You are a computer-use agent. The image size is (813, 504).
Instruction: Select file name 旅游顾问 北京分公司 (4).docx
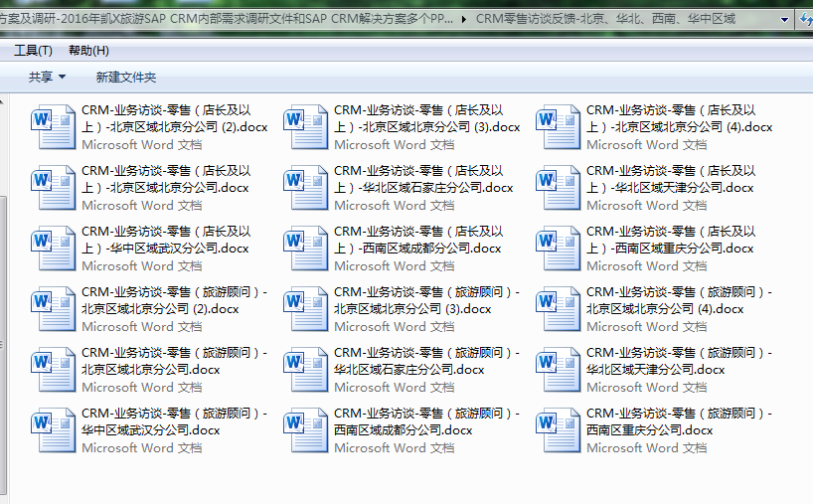pyautogui.click(x=679, y=300)
